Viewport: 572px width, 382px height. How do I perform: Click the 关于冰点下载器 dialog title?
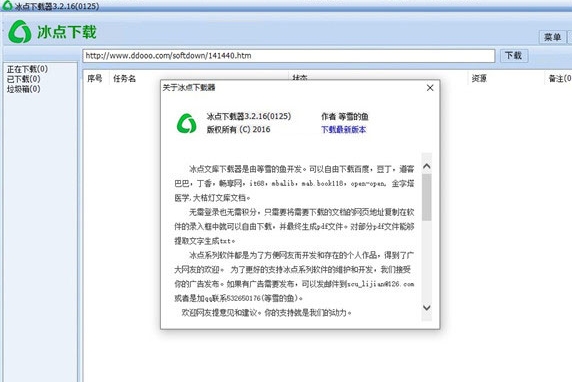[189, 88]
